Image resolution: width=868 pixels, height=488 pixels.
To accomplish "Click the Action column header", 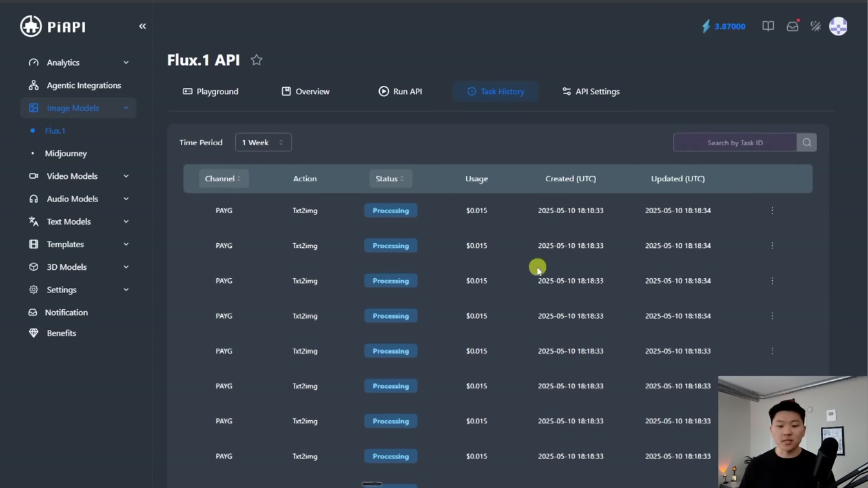I will point(305,179).
